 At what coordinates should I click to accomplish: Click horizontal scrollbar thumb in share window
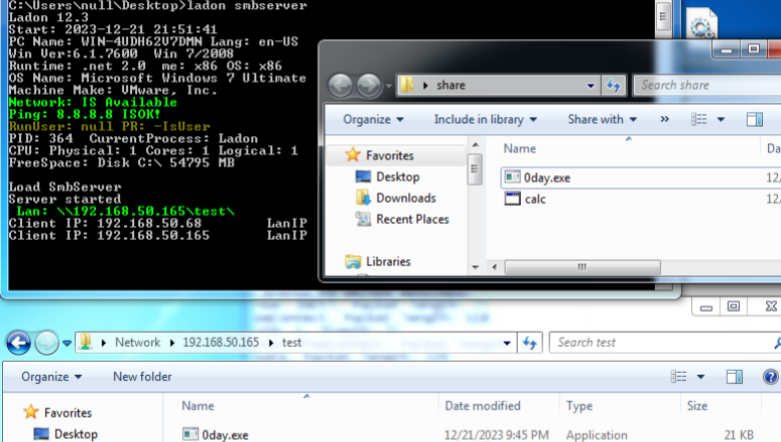point(582,267)
